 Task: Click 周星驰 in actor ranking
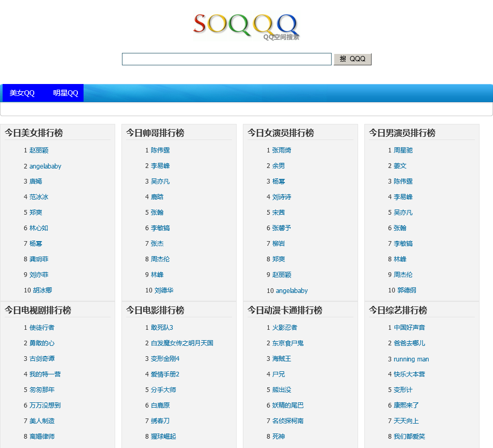point(403,150)
